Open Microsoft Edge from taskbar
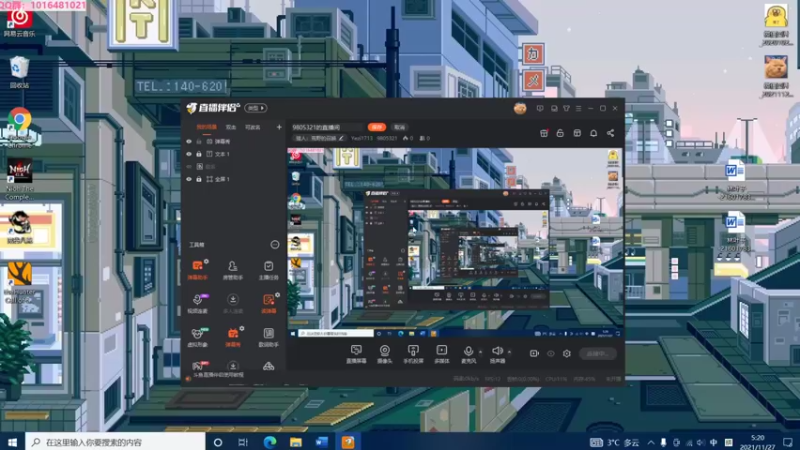 (x=269, y=442)
